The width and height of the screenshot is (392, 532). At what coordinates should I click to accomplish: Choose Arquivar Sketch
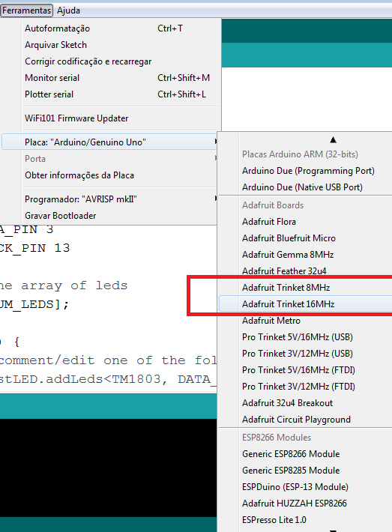[111, 45]
